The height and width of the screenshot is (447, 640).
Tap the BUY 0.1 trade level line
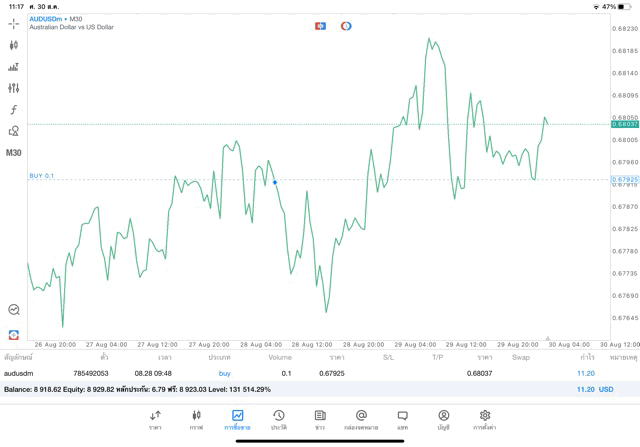coord(42,176)
